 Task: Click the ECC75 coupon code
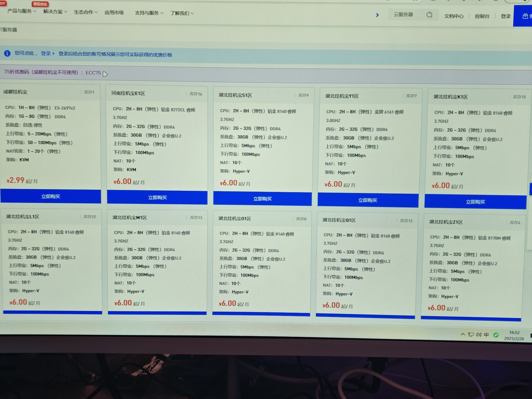tap(93, 73)
